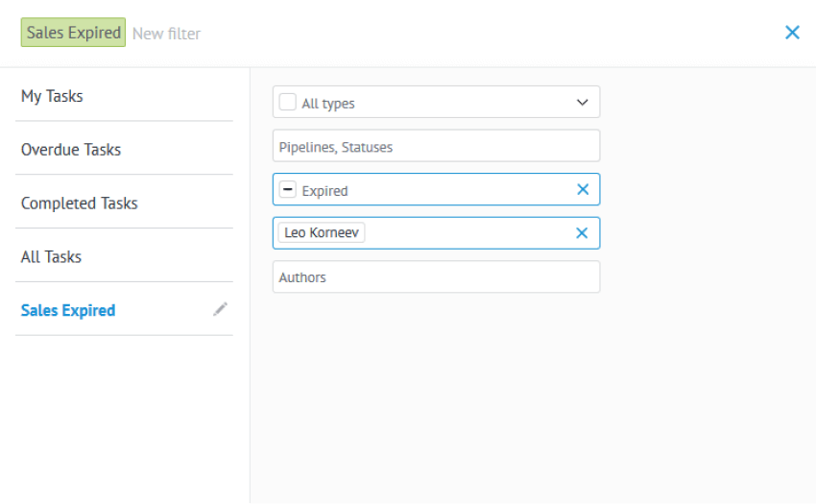The width and height of the screenshot is (816, 504).
Task: Click empty space in the responsible users field
Action: 468,233
